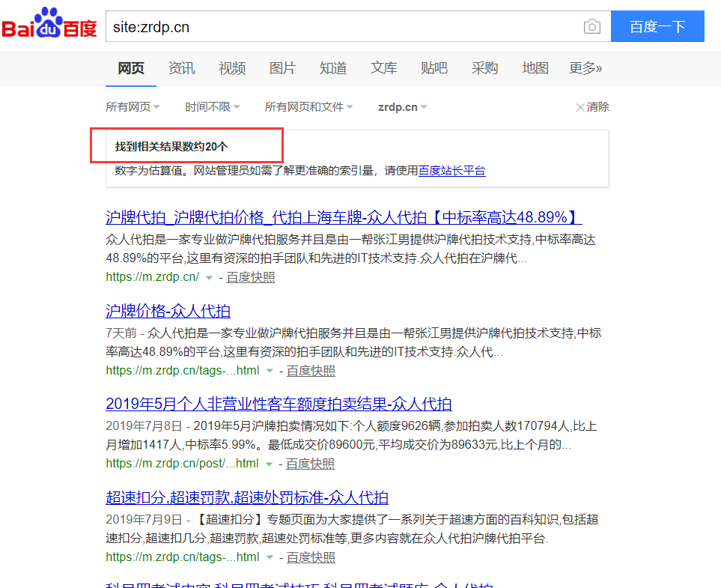This screenshot has height=588, width=721.
Task: Open result 超速扣分,超速罚款,超速处罚标准
Action: pyautogui.click(x=247, y=497)
